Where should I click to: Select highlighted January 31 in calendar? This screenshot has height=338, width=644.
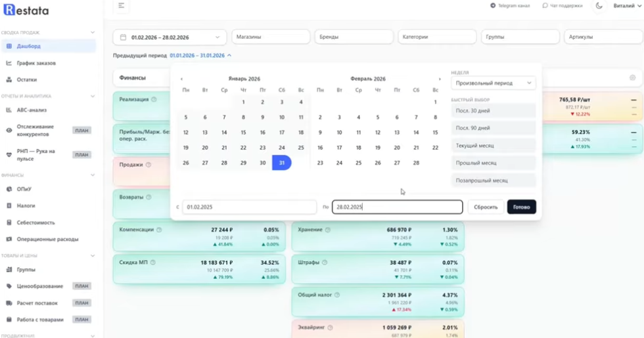(x=282, y=163)
